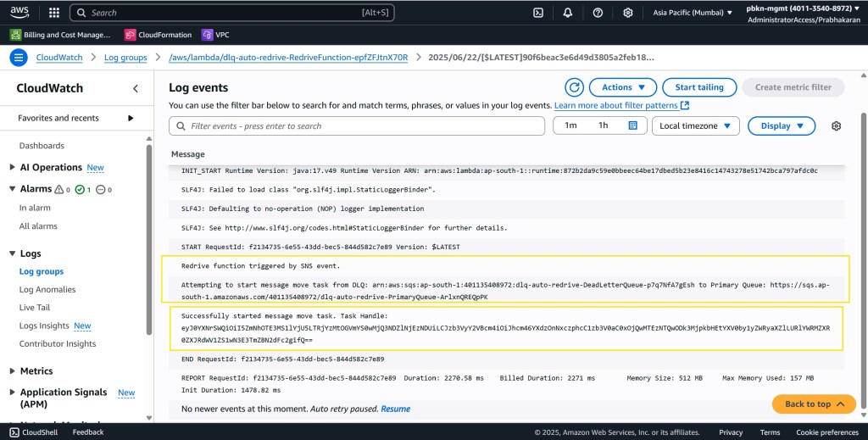Open the Display dropdown
This screenshot has height=440, width=868.
coord(782,125)
